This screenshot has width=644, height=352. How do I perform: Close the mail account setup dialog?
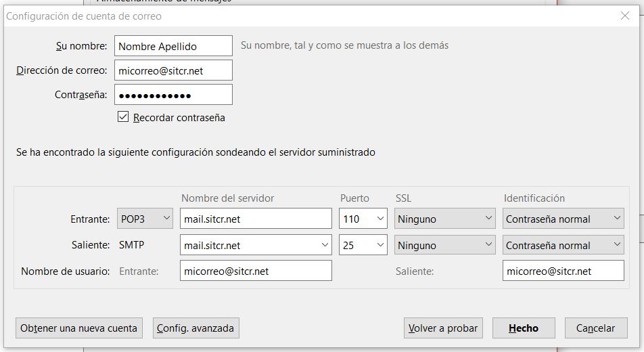tap(624, 16)
